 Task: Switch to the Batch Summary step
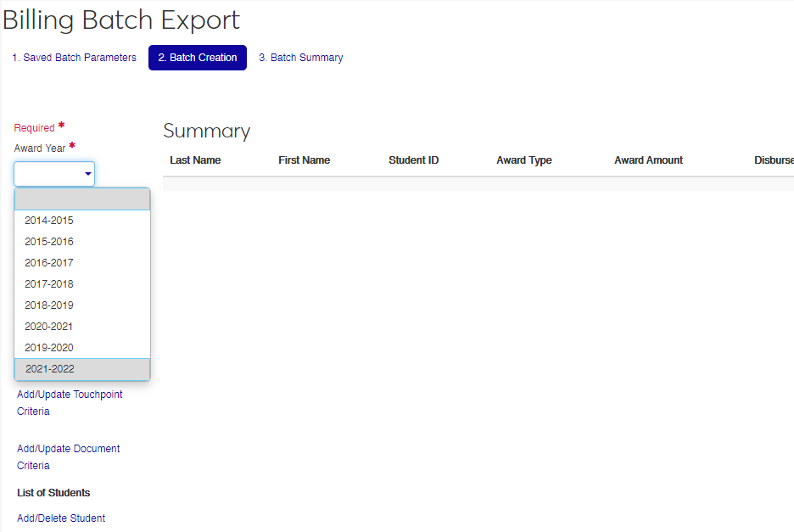click(301, 58)
